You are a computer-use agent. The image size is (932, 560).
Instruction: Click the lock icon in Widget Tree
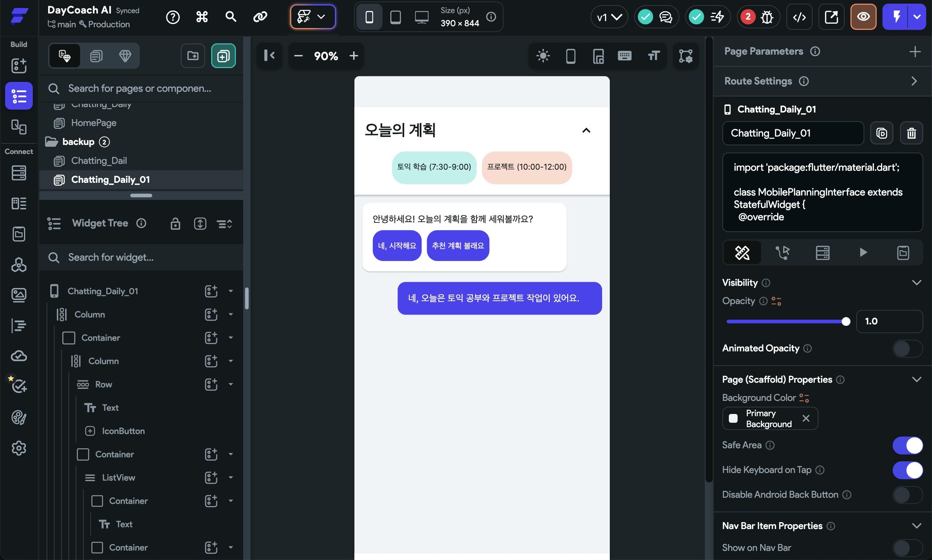175,224
